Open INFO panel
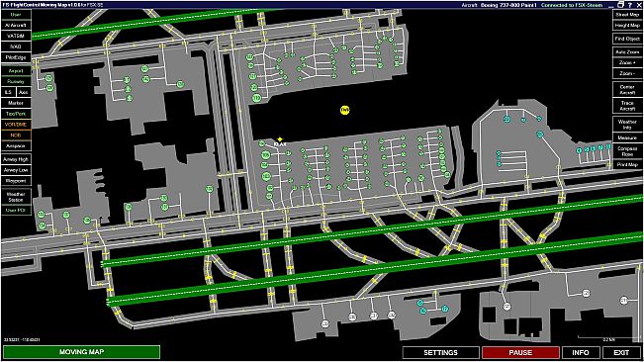Viewport: 644px width, 362px height. pos(581,352)
